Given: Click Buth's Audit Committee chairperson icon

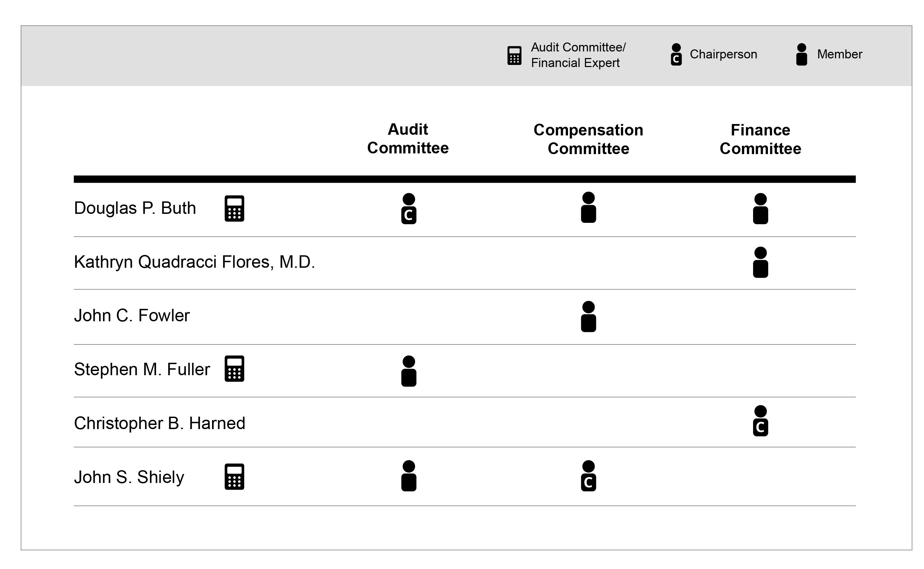Looking at the screenshot, I should (409, 209).
